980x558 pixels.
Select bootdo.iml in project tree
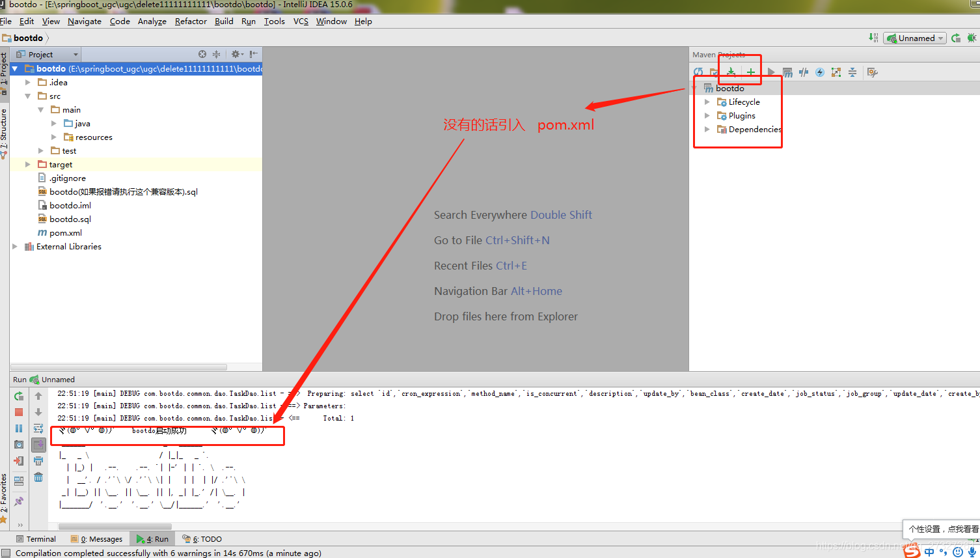coord(64,205)
